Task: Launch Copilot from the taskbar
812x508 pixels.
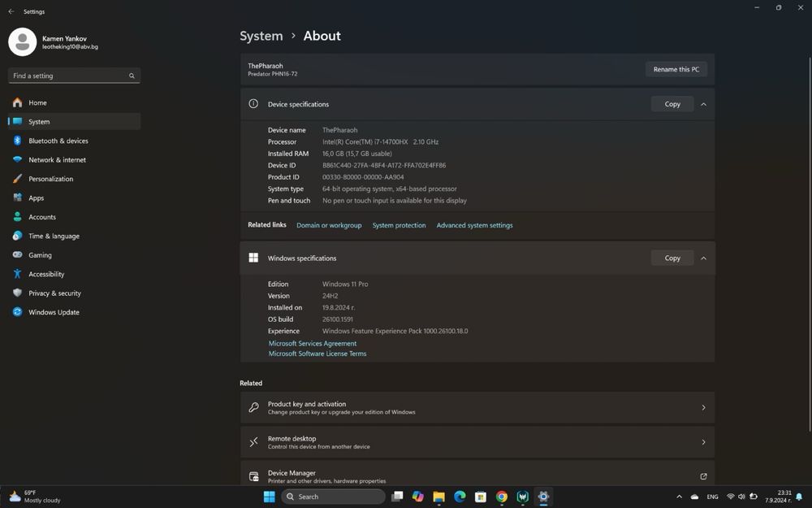Action: click(x=418, y=497)
